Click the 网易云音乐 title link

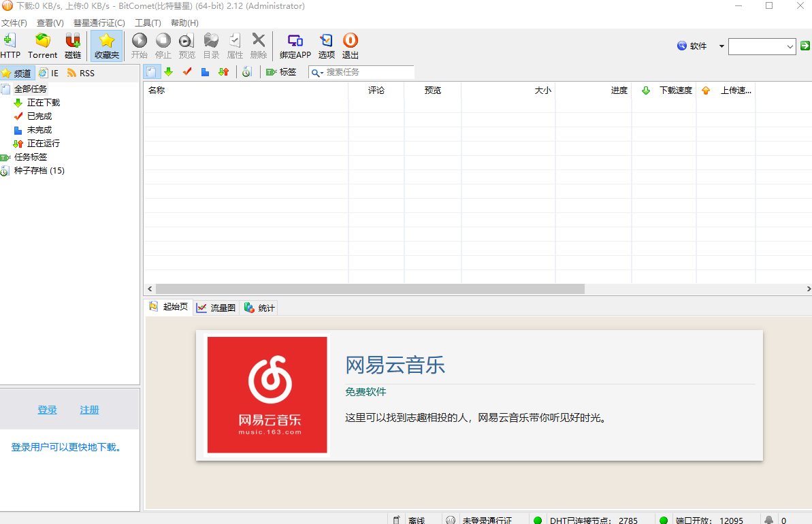[x=395, y=365]
